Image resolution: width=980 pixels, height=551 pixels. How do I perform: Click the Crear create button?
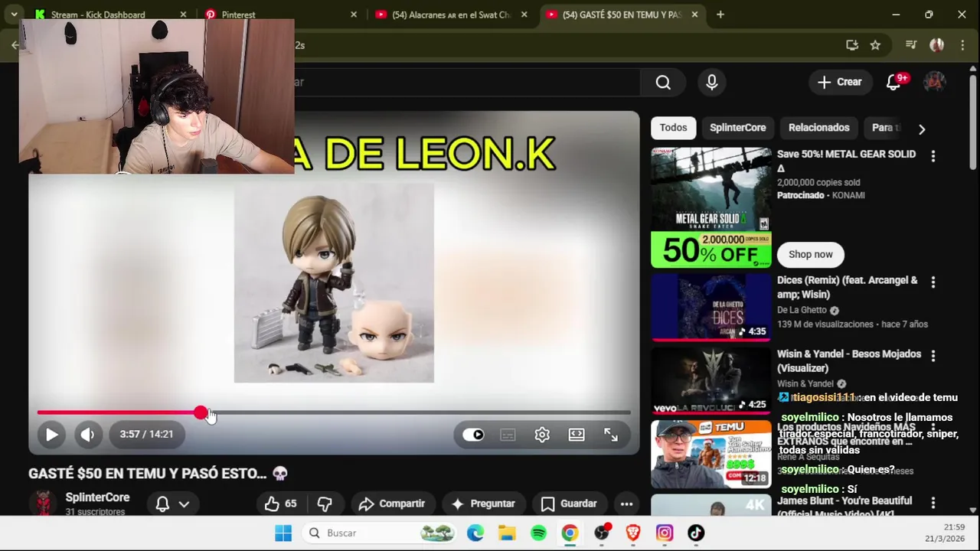[839, 82]
